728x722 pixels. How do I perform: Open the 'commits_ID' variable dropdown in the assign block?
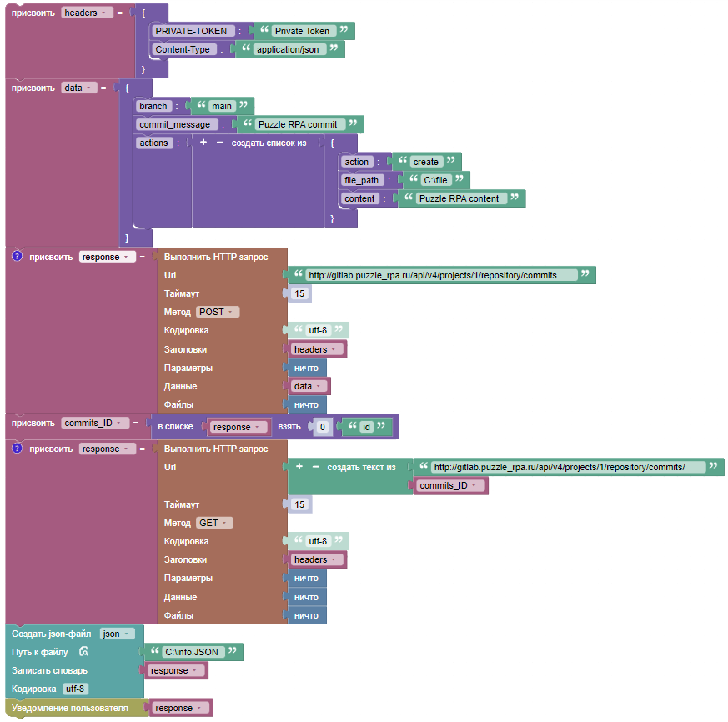coord(94,424)
